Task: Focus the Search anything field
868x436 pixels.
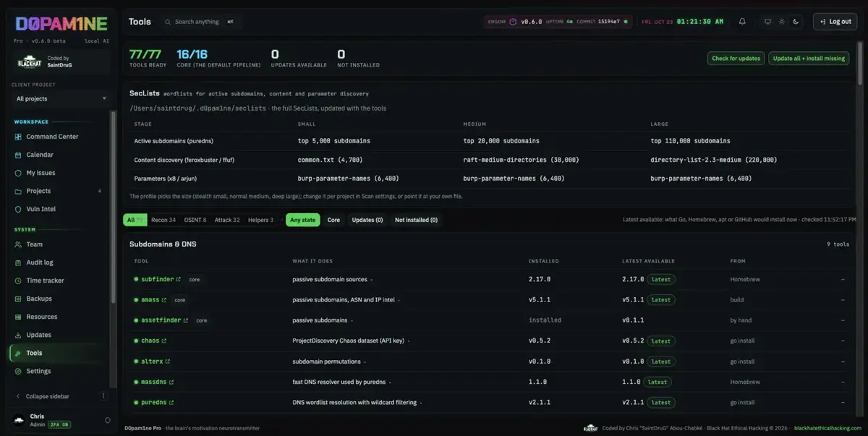Action: pyautogui.click(x=200, y=22)
